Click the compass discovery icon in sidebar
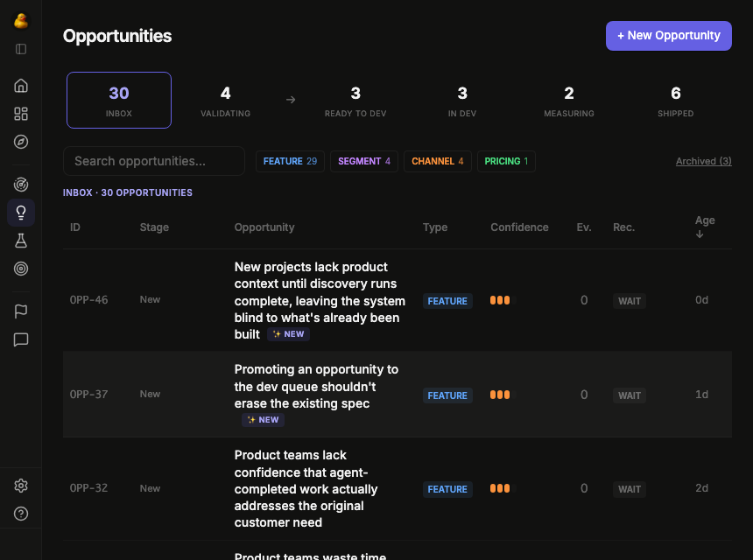The height and width of the screenshot is (560, 753). tap(21, 142)
